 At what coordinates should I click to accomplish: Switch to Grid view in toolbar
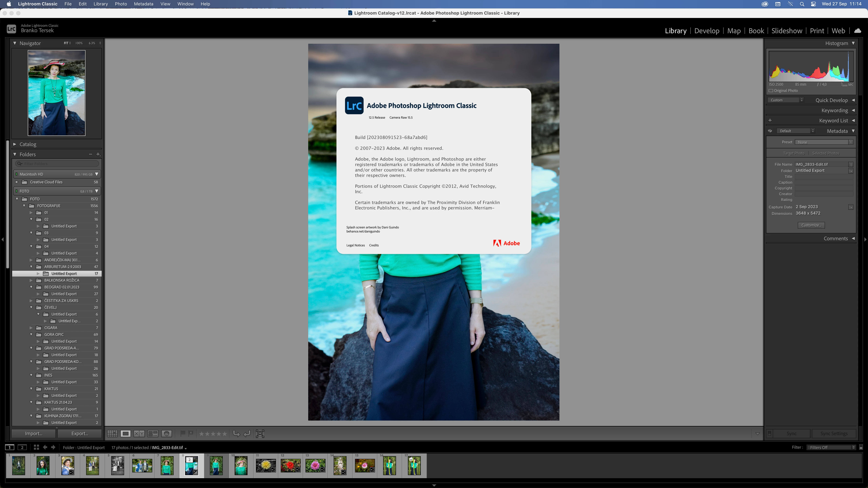tap(112, 433)
